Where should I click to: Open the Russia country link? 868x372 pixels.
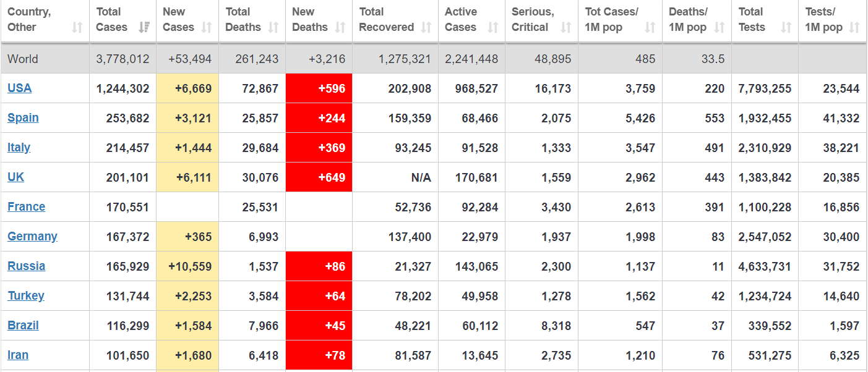point(26,266)
